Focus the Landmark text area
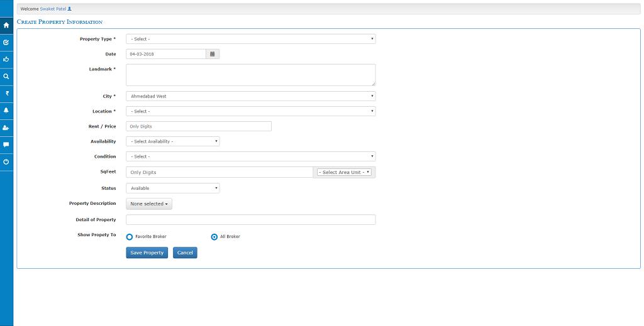644x326 pixels. pos(250,75)
